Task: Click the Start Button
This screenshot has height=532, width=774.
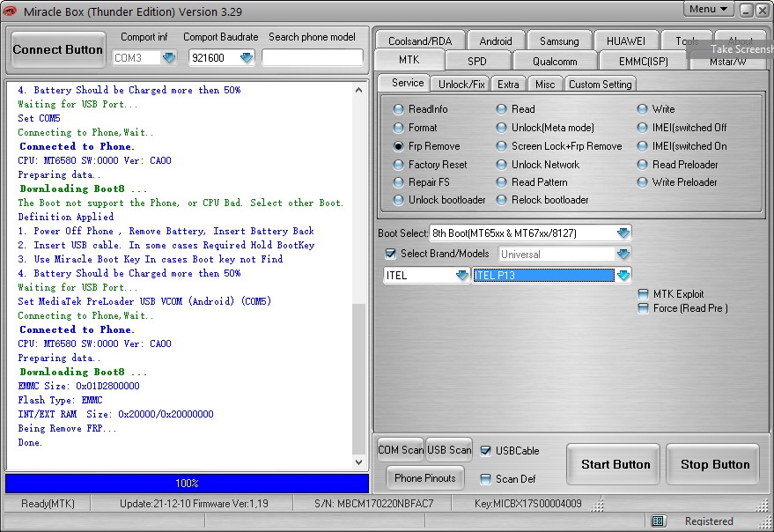Action: point(615,464)
